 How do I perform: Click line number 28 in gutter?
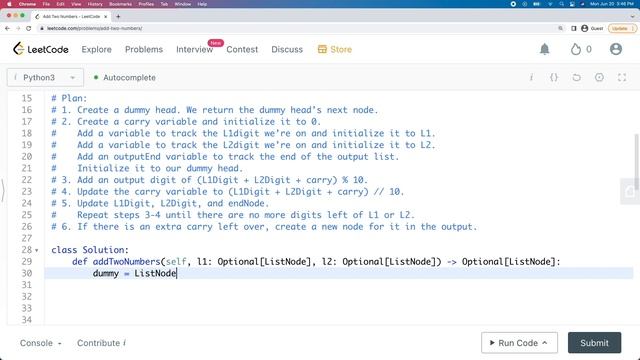coord(27,250)
